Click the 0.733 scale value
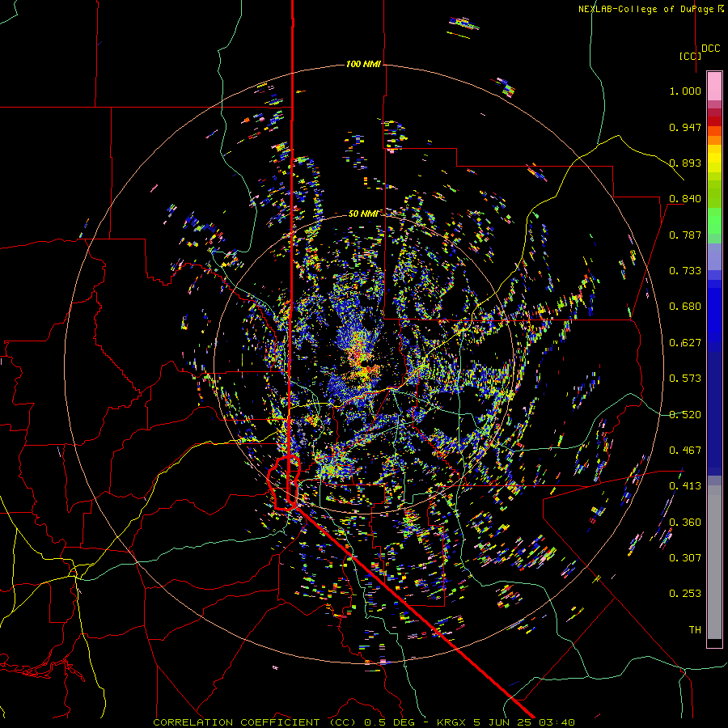The height and width of the screenshot is (728, 728). click(x=685, y=271)
